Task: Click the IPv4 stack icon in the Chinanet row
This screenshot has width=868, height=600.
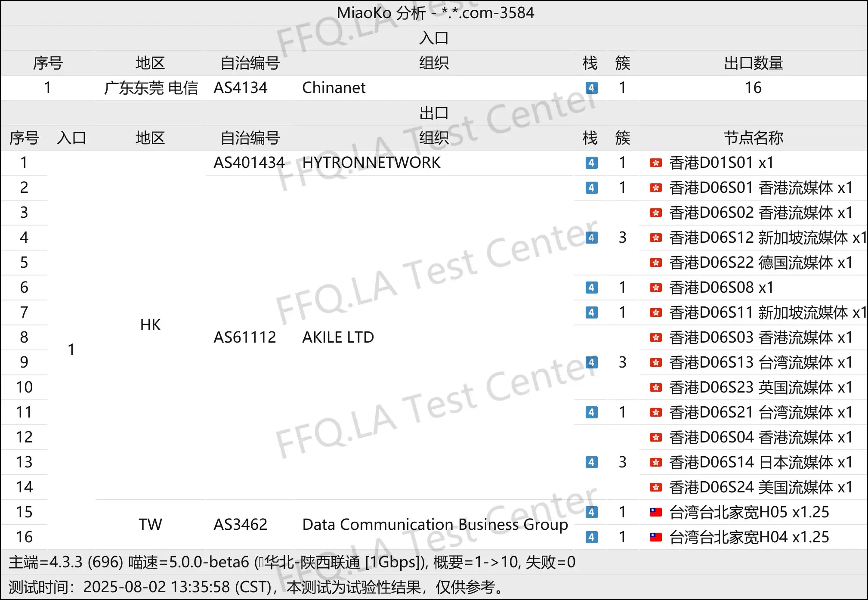Action: pyautogui.click(x=591, y=88)
